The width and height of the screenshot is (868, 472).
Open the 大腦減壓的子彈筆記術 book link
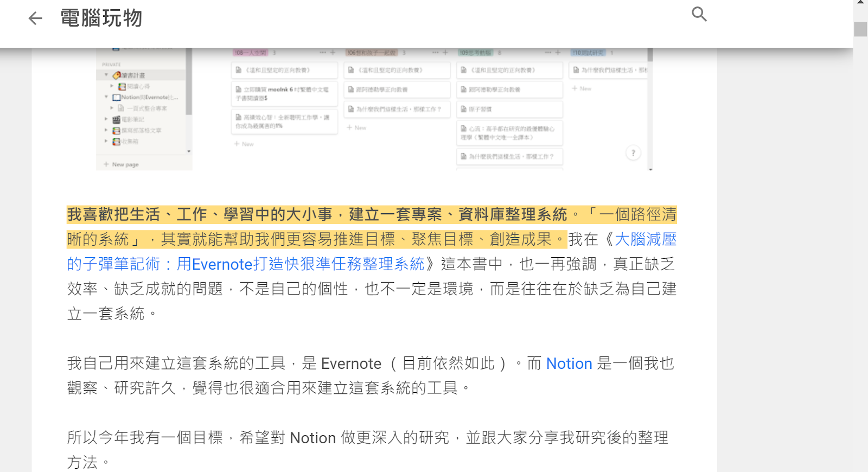[x=372, y=252]
